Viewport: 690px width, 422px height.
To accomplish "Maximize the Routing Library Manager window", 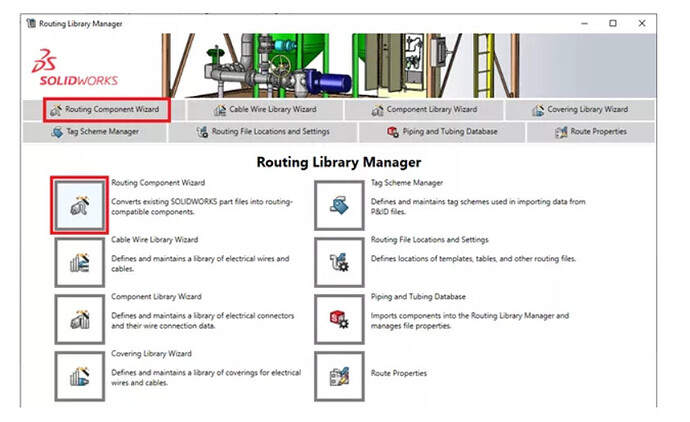I will 613,23.
